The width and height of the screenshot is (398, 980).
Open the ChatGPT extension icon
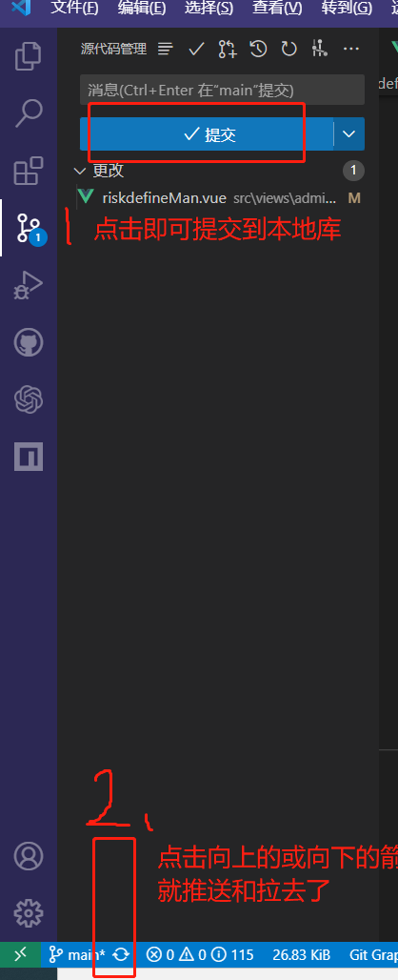point(28,399)
